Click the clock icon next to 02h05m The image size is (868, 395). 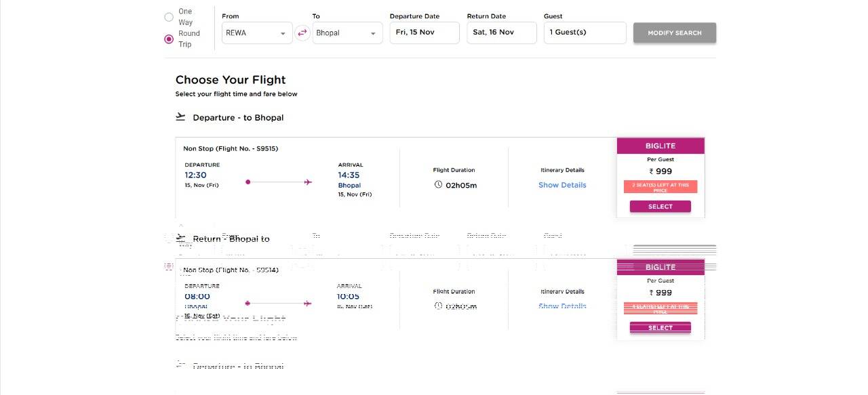[438, 185]
